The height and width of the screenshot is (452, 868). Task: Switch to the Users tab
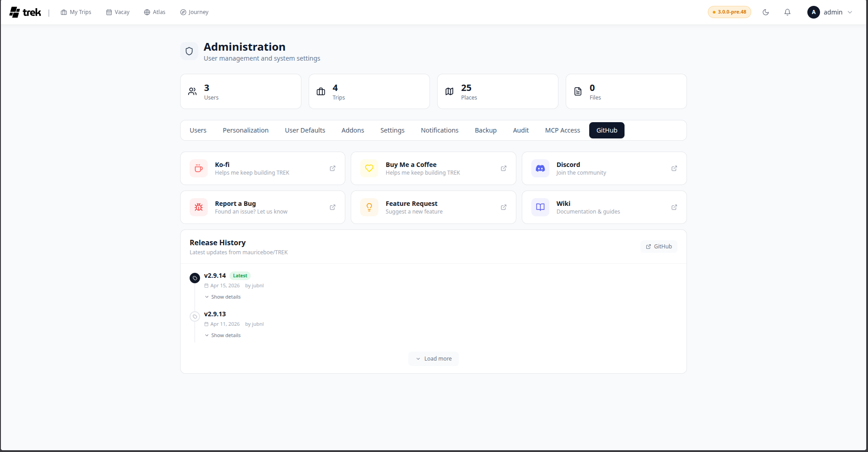198,130
